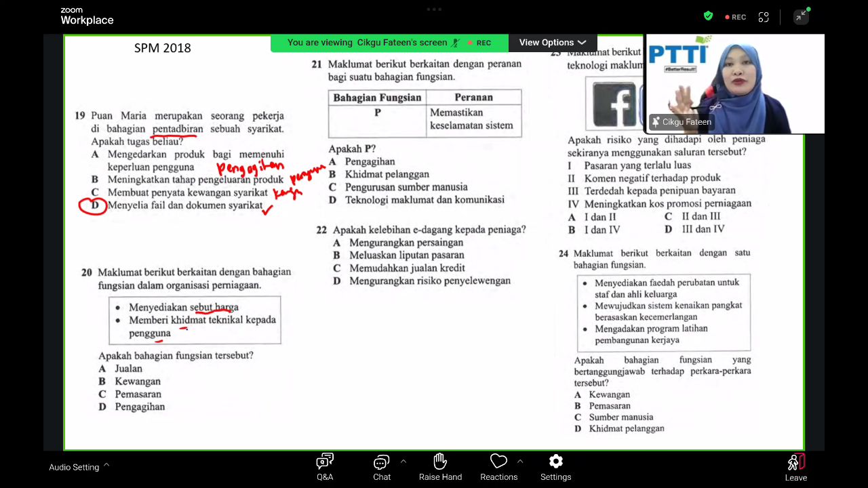Expand the Chat options caret
Image resolution: width=868 pixels, height=488 pixels.
click(x=403, y=462)
